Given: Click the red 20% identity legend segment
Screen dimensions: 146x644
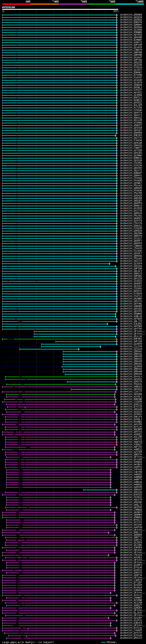Looking at the screenshot, I should (x=16, y=4).
